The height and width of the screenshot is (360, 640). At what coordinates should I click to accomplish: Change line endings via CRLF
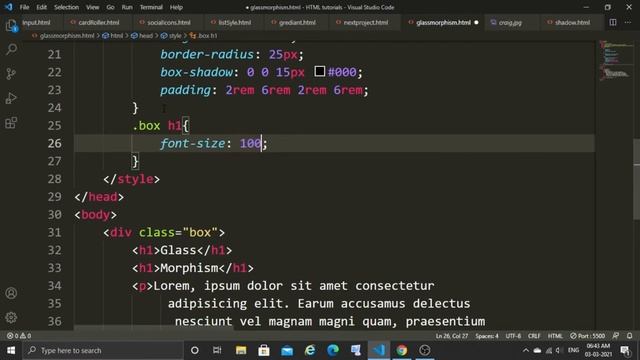click(534, 336)
